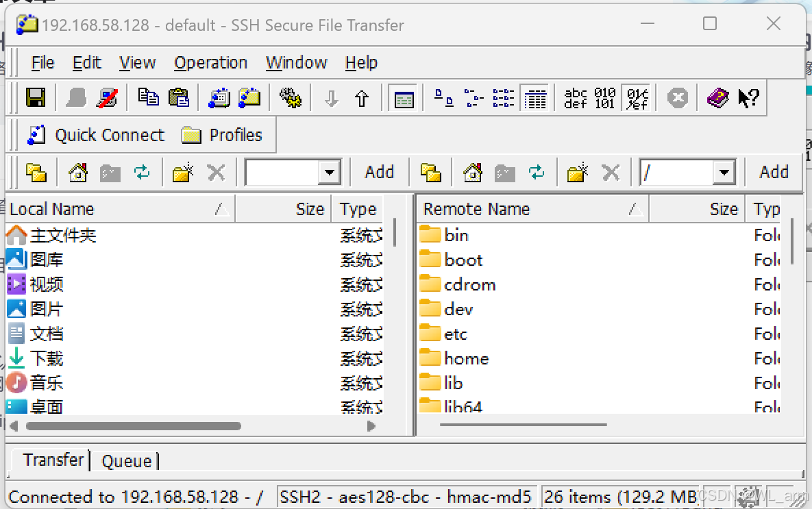Click the What's This help cursor icon
The image size is (812, 509).
[x=748, y=97]
